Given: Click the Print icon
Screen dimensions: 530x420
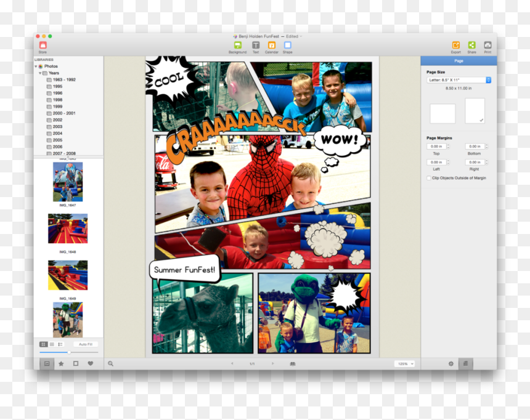Looking at the screenshot, I should tap(487, 46).
